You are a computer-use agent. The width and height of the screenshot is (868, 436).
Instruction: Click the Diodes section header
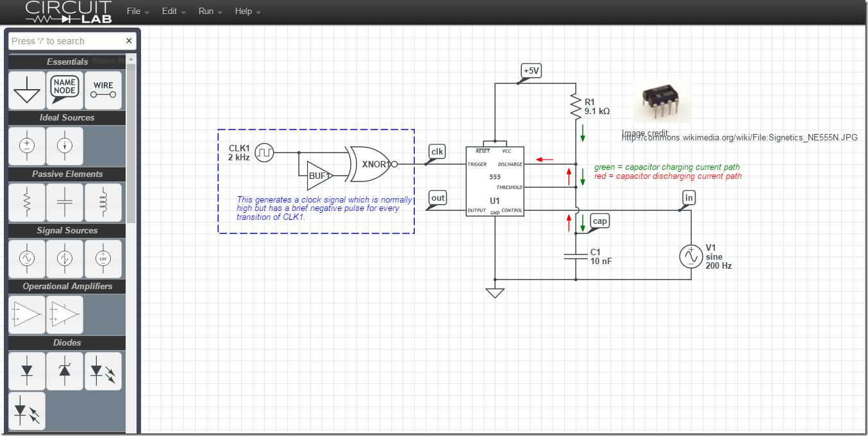click(67, 342)
